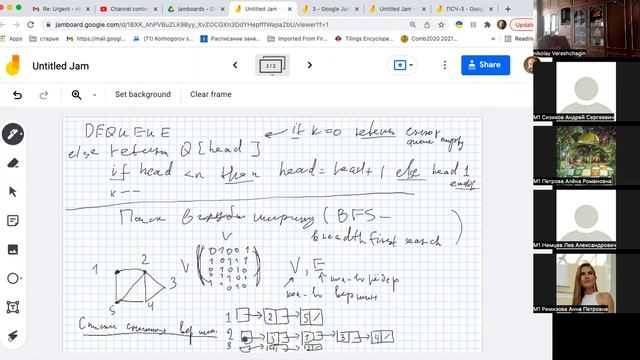Select the Circle shape tool
The image size is (640, 360).
click(13, 278)
